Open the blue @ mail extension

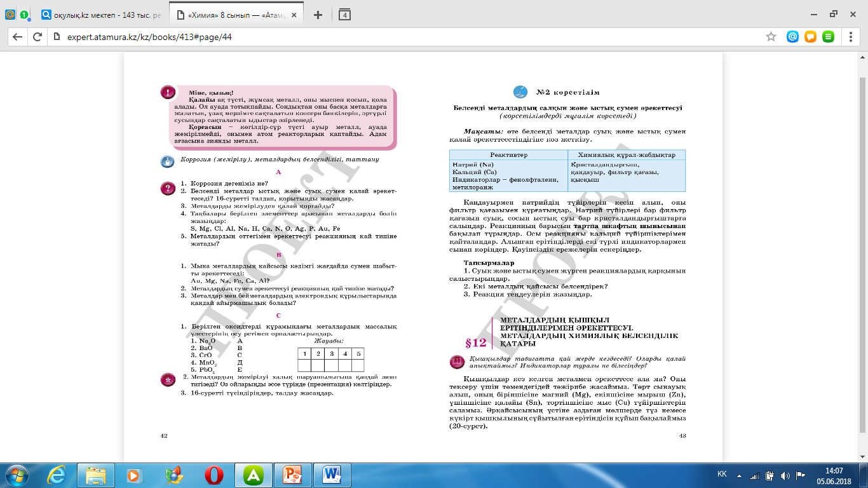tap(792, 37)
